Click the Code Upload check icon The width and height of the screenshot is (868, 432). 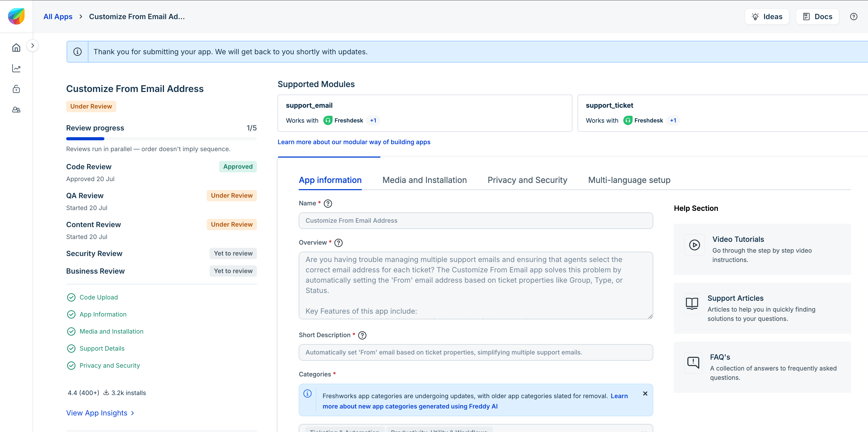(71, 297)
